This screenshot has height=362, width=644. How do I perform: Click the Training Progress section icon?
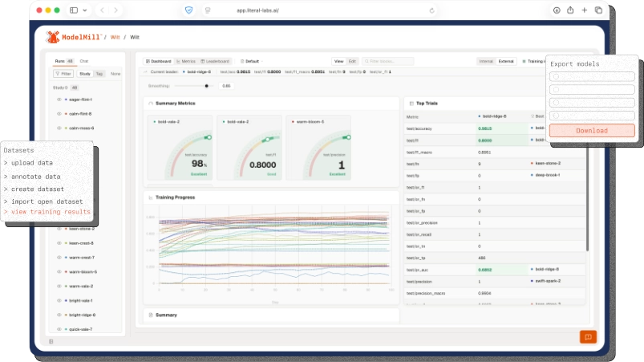tap(151, 197)
